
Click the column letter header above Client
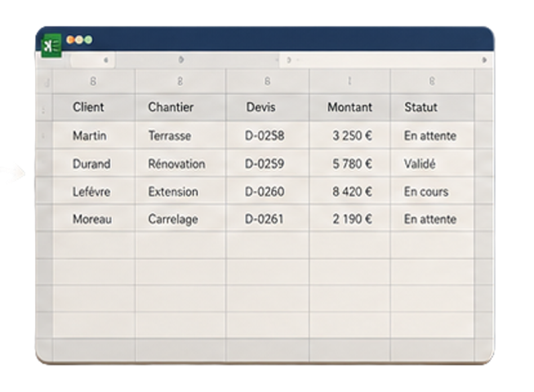pyautogui.click(x=93, y=81)
